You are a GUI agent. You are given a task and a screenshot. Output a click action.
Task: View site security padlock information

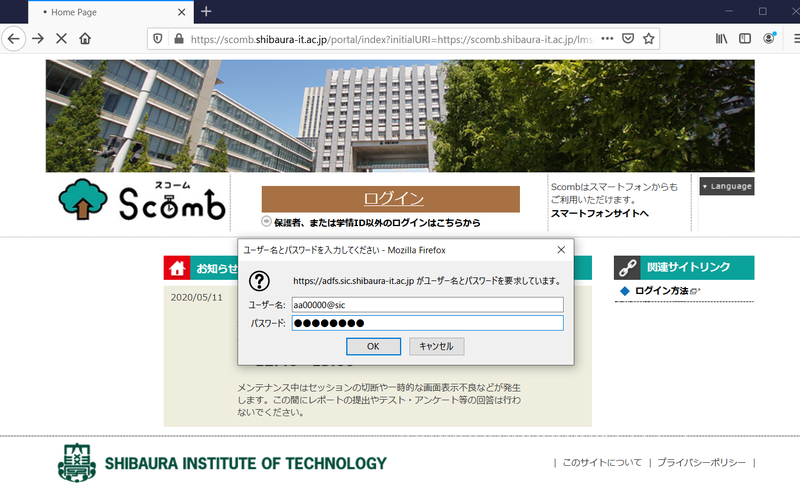tap(179, 39)
